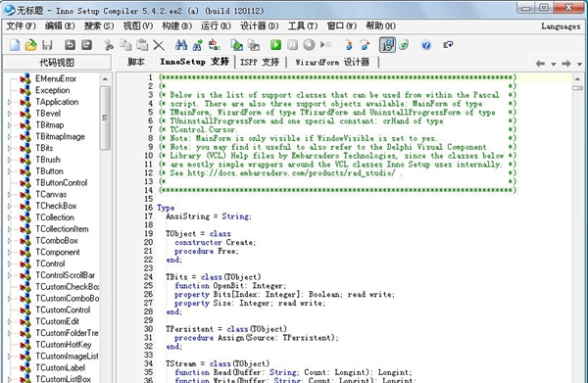The image size is (588, 383).
Task: Open the 工具(T) menu
Action: pos(303,25)
